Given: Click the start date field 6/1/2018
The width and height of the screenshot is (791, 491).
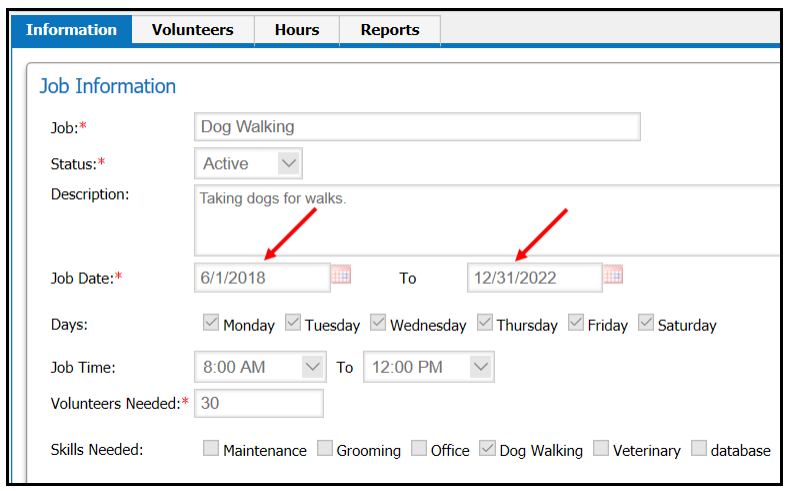Looking at the screenshot, I should click(x=262, y=278).
